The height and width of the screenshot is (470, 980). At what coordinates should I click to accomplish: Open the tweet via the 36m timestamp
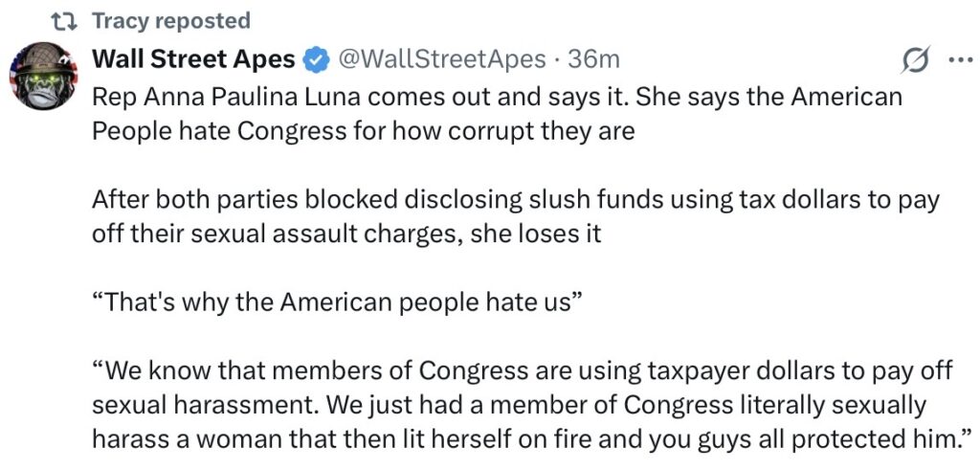tap(594, 59)
